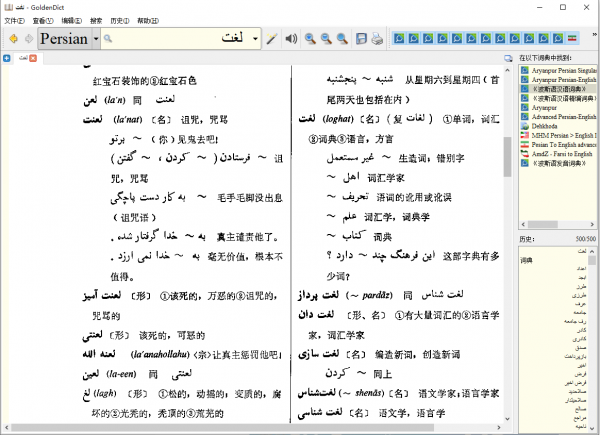Image resolution: width=600 pixels, height=435 pixels.
Task: Go back with the yellow arrow
Action: coord(13,39)
